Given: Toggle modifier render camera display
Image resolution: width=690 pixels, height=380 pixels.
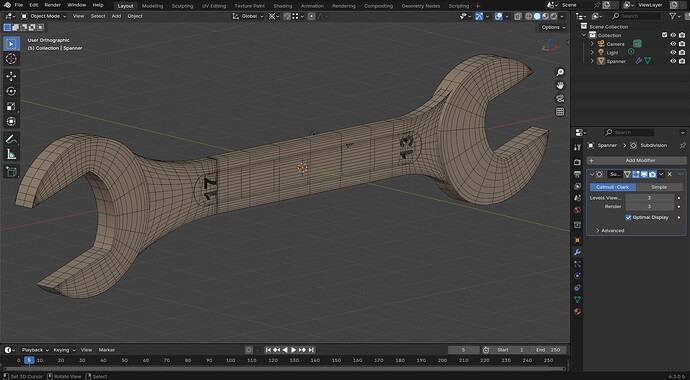Looking at the screenshot, I should (x=652, y=174).
